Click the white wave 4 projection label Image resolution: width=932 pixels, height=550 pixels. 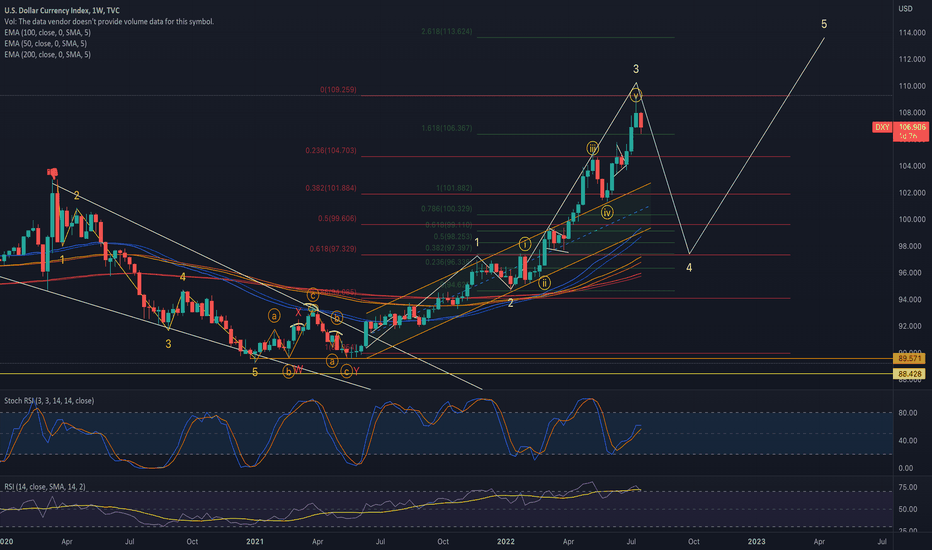pyautogui.click(x=689, y=268)
